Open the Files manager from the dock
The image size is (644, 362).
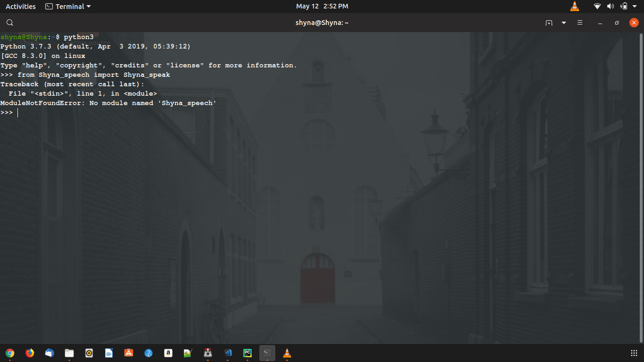pyautogui.click(x=69, y=353)
